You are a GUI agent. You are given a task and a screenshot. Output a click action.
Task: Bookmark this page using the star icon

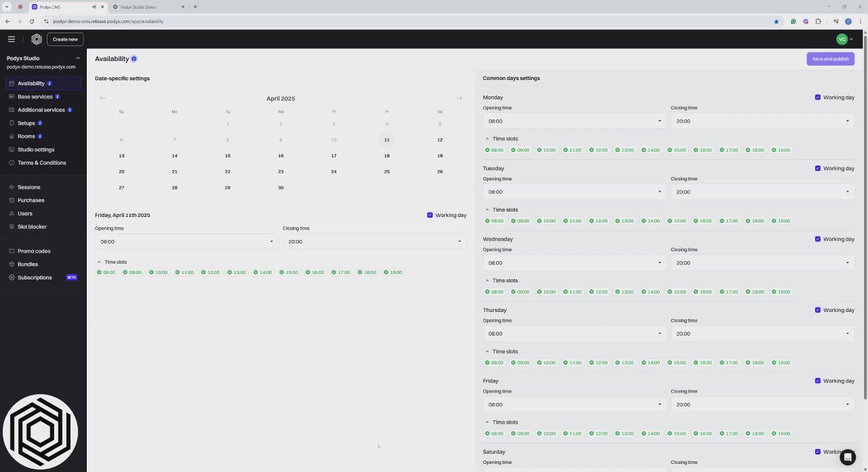click(776, 21)
